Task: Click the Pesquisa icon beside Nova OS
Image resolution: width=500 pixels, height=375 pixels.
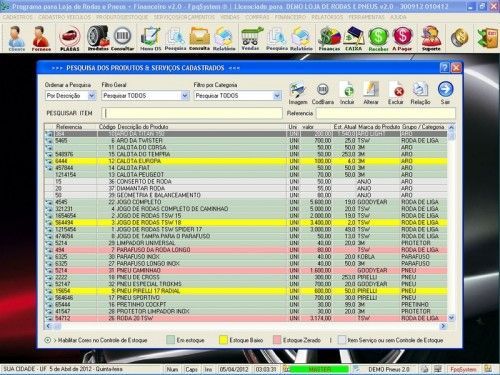Action: pos(175,38)
